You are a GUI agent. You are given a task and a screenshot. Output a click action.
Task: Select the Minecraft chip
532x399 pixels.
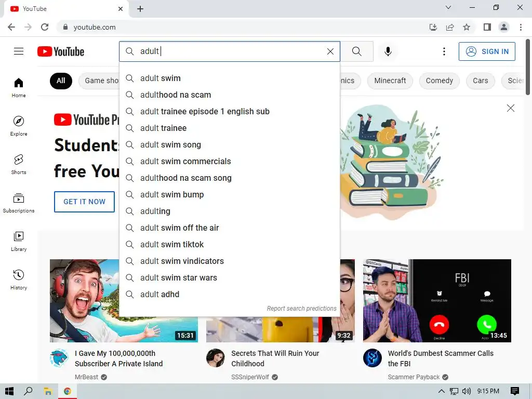point(390,81)
